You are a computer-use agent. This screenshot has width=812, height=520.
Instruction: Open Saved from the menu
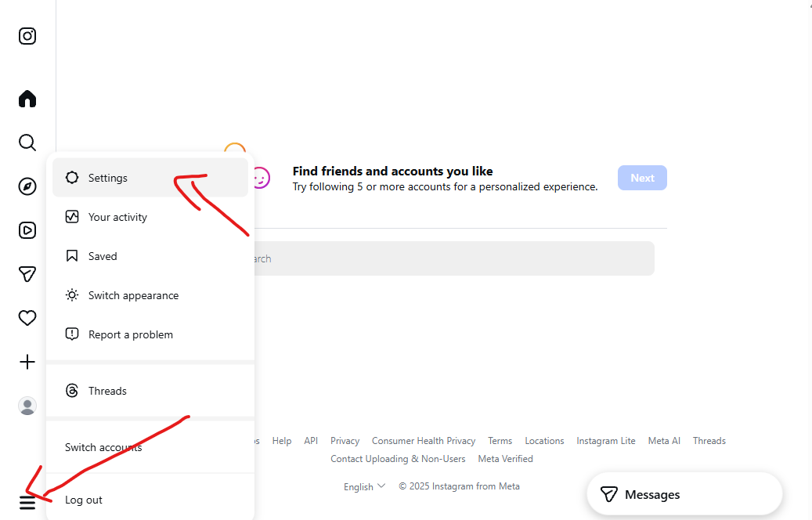coord(150,256)
